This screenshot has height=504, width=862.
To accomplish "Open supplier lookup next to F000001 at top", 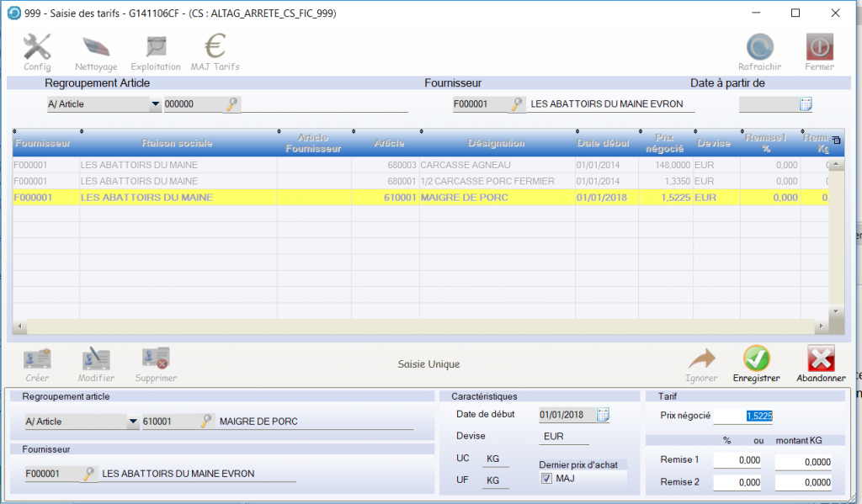I will point(514,104).
